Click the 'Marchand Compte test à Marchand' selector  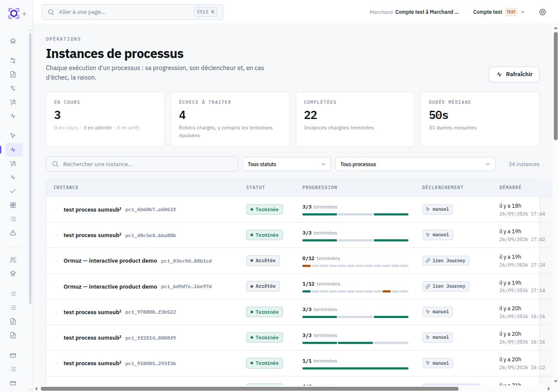coord(414,12)
